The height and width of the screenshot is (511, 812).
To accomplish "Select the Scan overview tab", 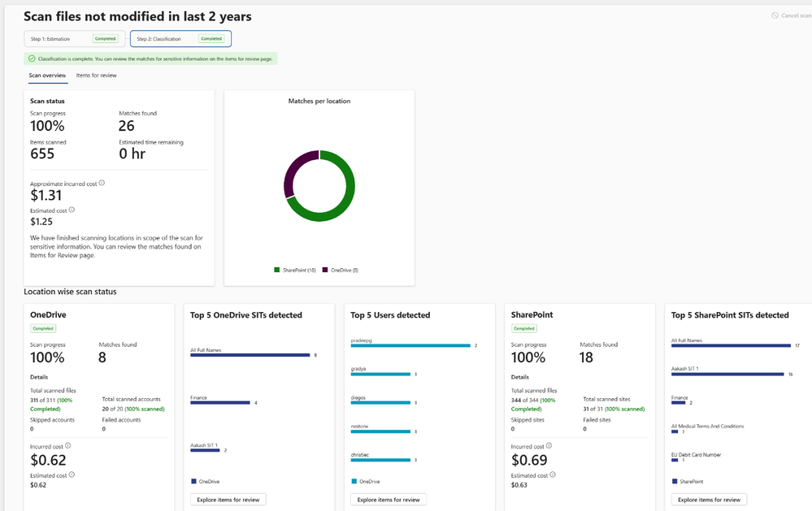I will pos(47,76).
